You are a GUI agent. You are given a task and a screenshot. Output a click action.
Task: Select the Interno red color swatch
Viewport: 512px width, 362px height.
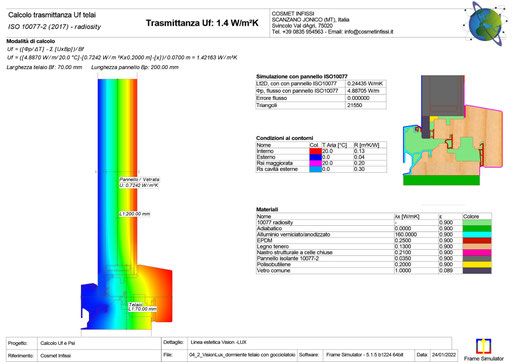pos(315,151)
